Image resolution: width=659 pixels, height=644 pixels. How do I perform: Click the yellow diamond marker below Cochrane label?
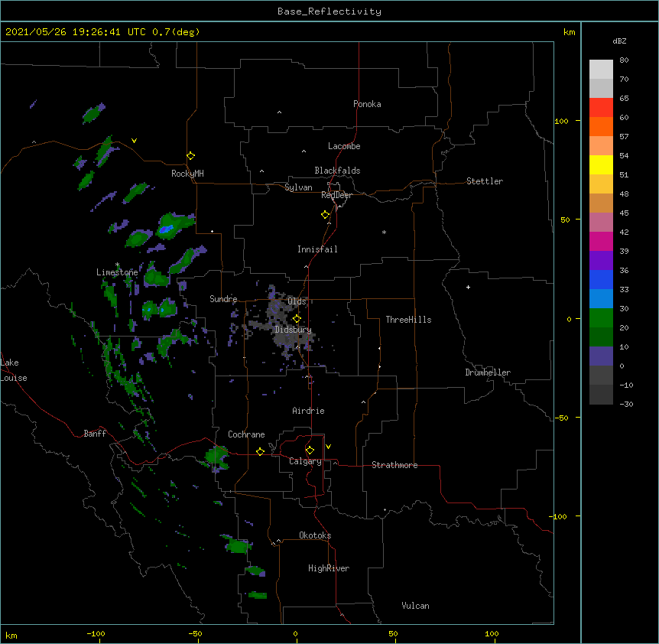[260, 451]
